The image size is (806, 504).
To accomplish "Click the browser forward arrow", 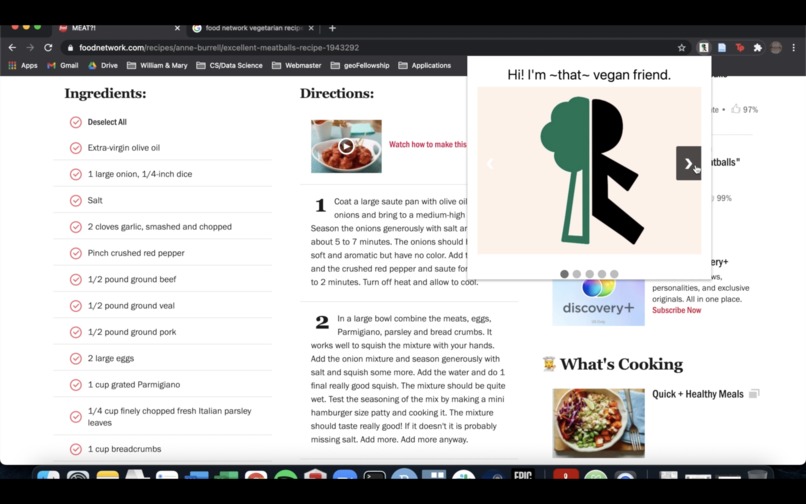I will (x=30, y=48).
